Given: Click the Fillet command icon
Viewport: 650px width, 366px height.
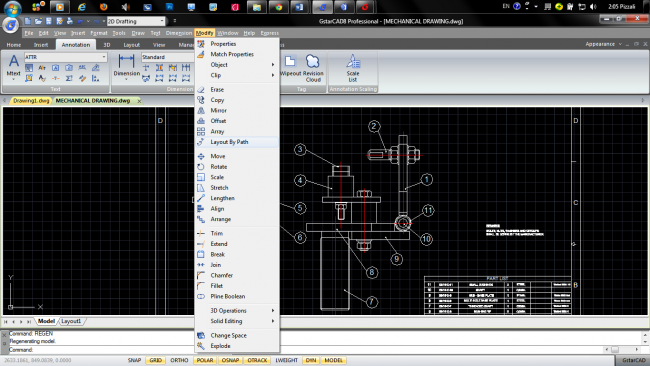Looking at the screenshot, I should 201,286.
